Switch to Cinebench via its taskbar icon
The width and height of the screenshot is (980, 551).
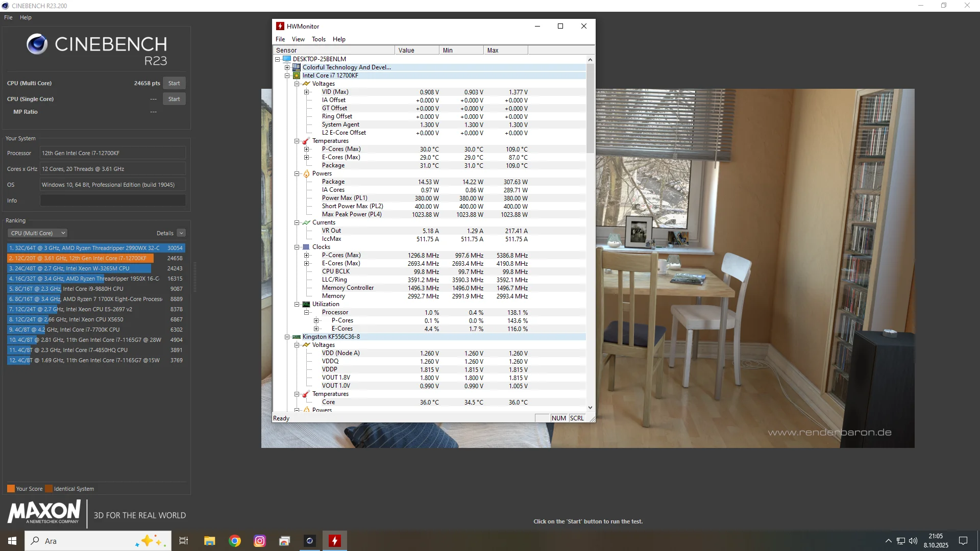click(x=310, y=541)
